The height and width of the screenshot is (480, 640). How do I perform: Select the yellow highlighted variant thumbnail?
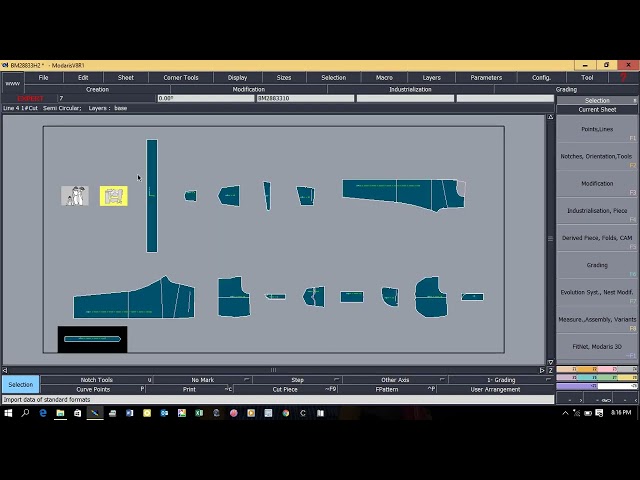113,196
